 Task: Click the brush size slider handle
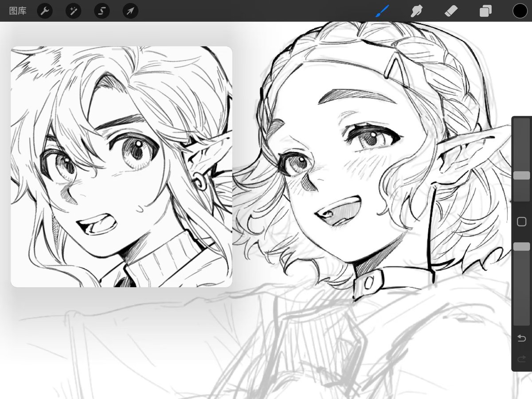coord(522,176)
